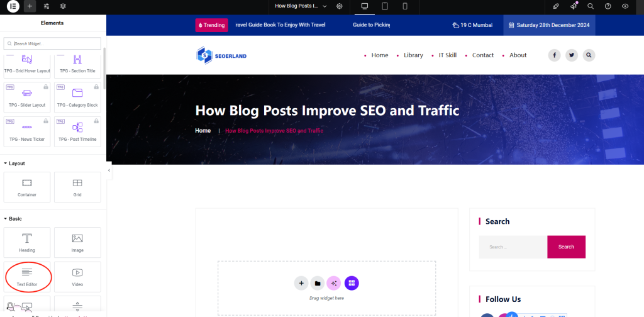The image size is (644, 317).
Task: Switch to desktop responsive view
Action: (364, 6)
